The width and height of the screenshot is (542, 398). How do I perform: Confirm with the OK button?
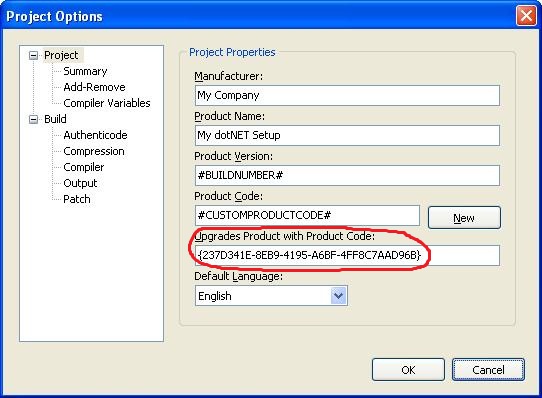(408, 370)
